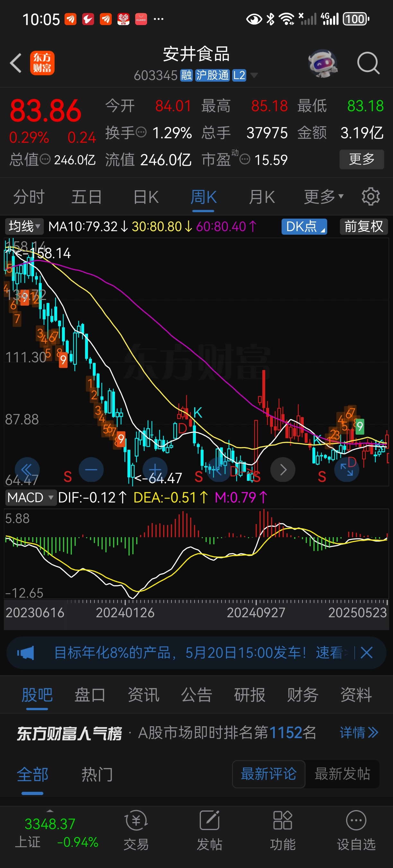Tap the back arrow icon
This screenshot has width=393, height=868.
(16, 63)
